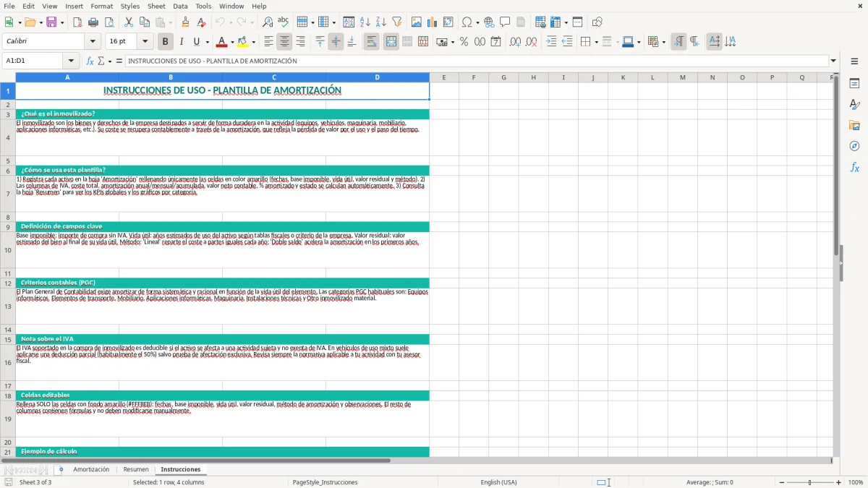Switch to the Resumen sheet tab
The image size is (868, 488).
[x=136, y=469]
